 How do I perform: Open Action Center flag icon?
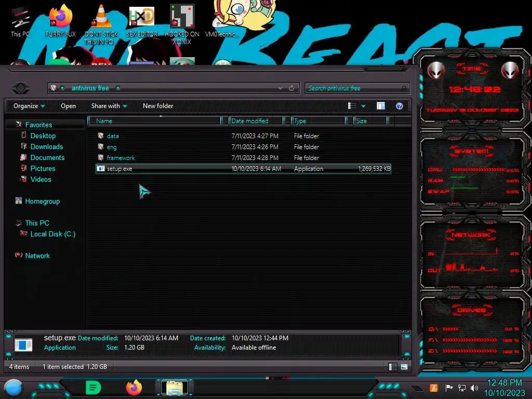coord(449,388)
